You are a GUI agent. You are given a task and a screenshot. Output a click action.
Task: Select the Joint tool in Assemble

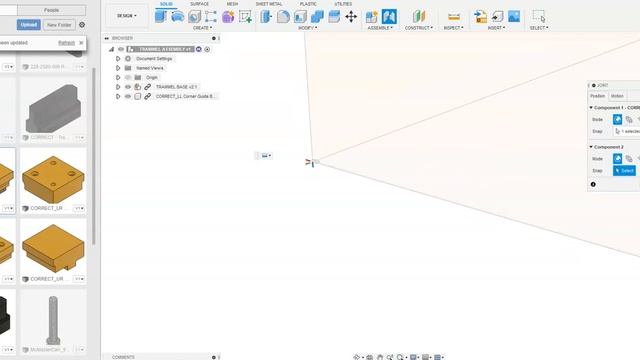tap(389, 16)
